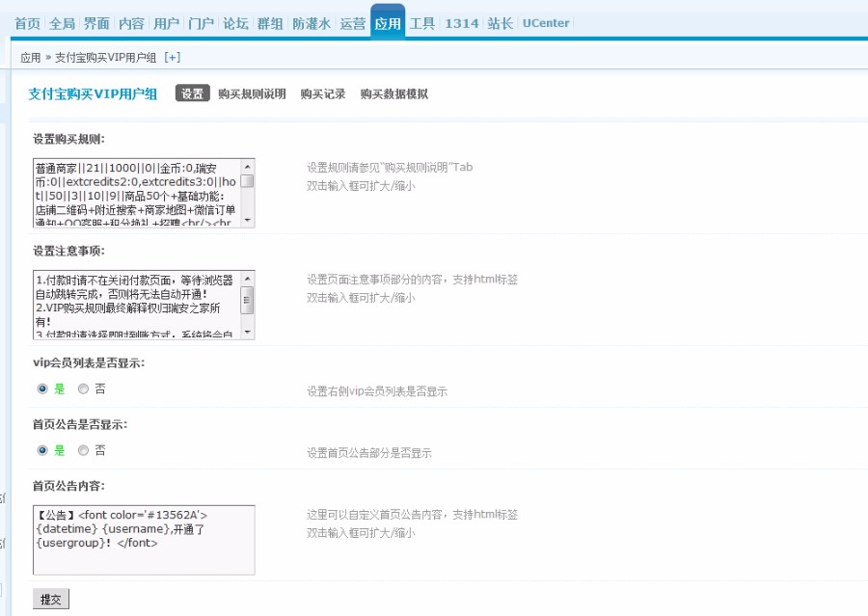Go to 首页 via the navigation bar
The height and width of the screenshot is (616, 868).
pyautogui.click(x=27, y=23)
